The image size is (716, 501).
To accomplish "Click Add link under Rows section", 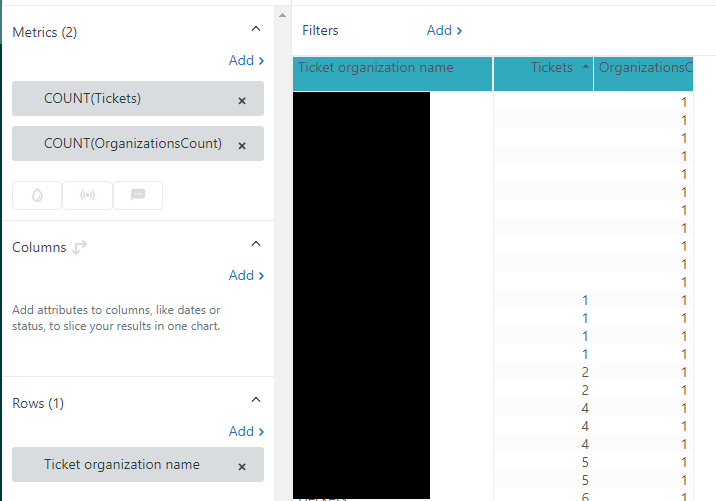I will (246, 431).
